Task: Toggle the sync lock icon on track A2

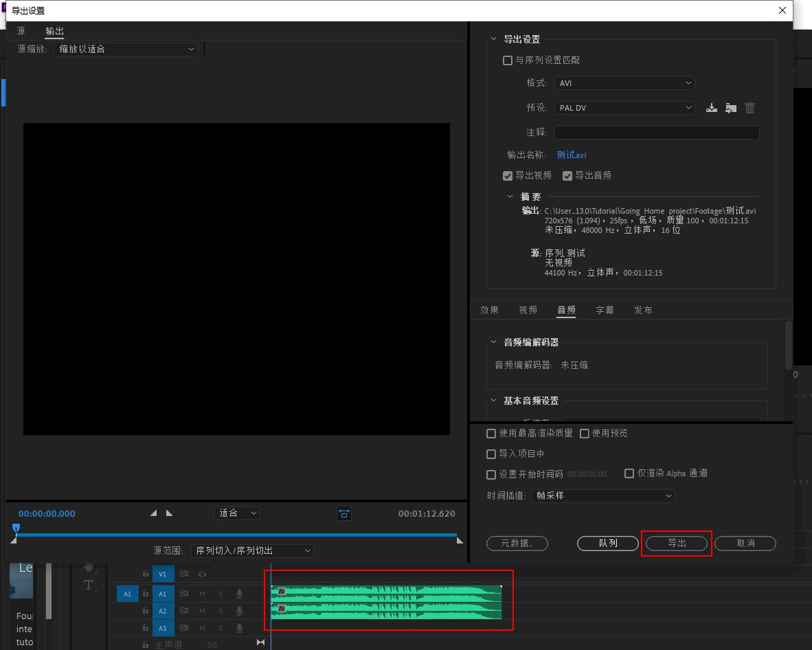Action: click(x=184, y=611)
